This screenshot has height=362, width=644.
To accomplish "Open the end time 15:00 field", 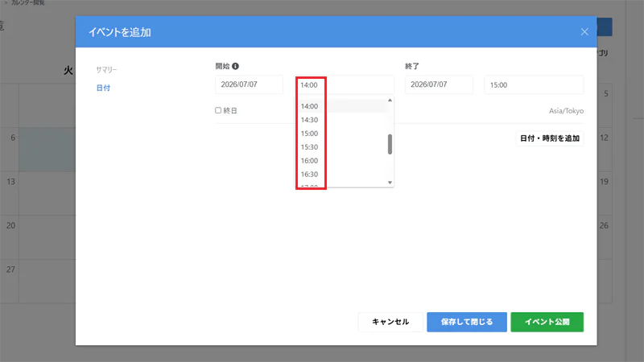I will 534,85.
